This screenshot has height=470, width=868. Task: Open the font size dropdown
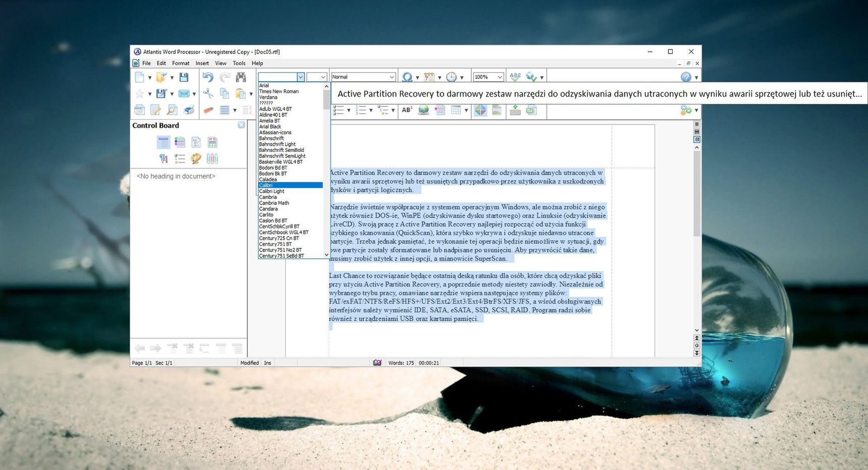coord(323,77)
